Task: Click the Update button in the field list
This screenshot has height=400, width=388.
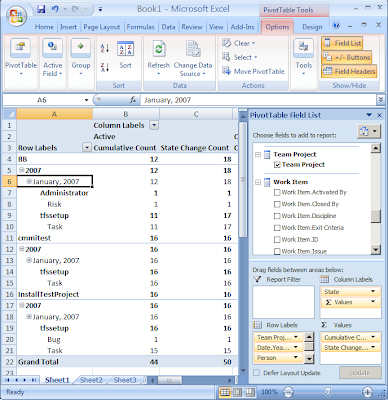Action: pos(360,373)
